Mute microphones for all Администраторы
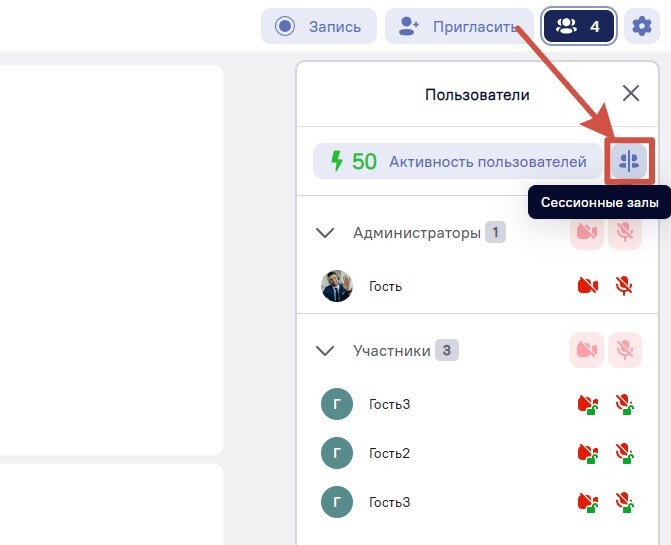Image resolution: width=671 pixels, height=545 pixels. (x=625, y=232)
